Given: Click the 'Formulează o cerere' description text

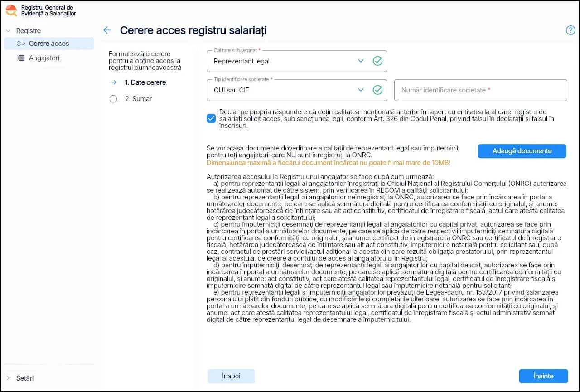Looking at the screenshot, I should 145,61.
